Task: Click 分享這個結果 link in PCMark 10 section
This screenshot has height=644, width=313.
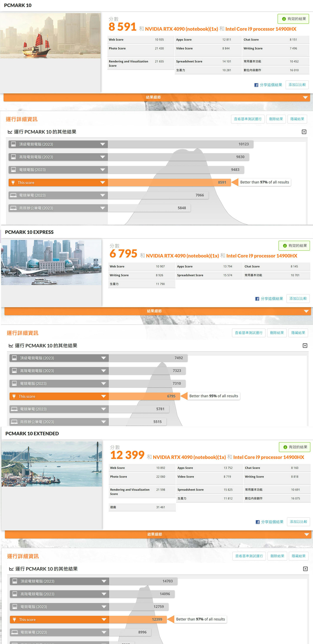Action: [271, 85]
